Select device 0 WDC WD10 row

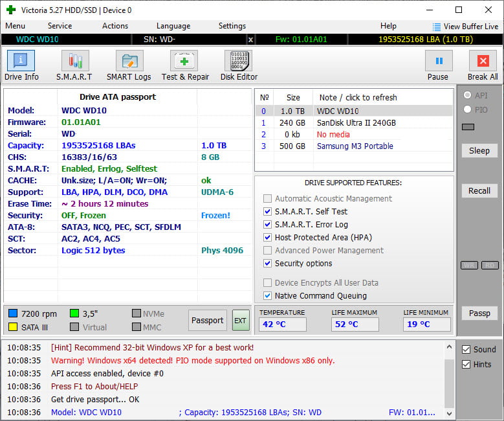[354, 111]
